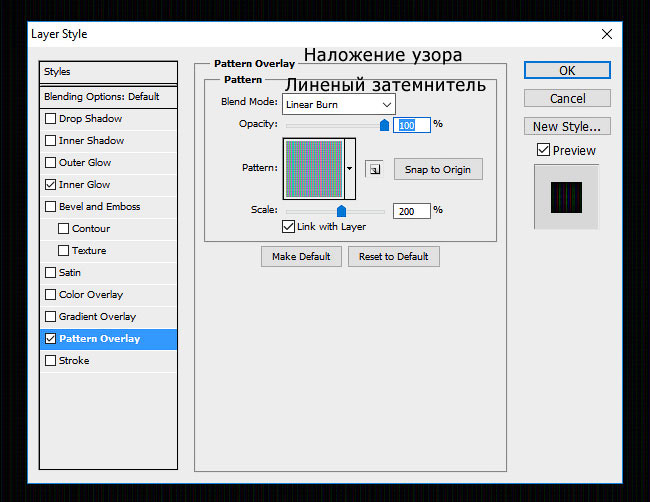Image resolution: width=650 pixels, height=502 pixels.
Task: Click the New Style... button
Action: tap(567, 126)
